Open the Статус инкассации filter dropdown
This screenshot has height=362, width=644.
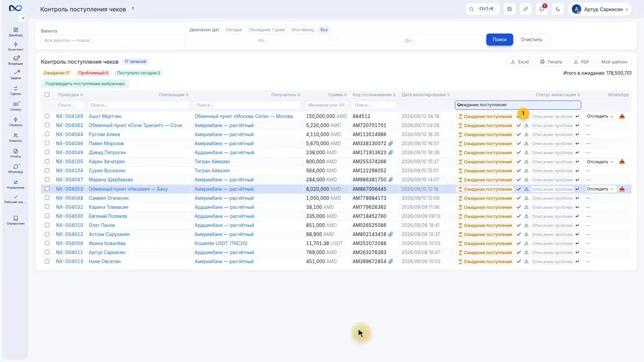(518, 105)
